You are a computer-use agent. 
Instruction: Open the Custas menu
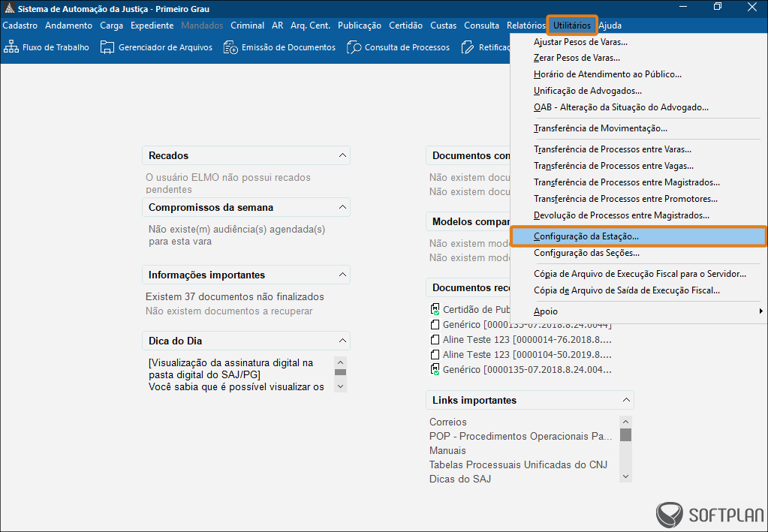click(443, 26)
